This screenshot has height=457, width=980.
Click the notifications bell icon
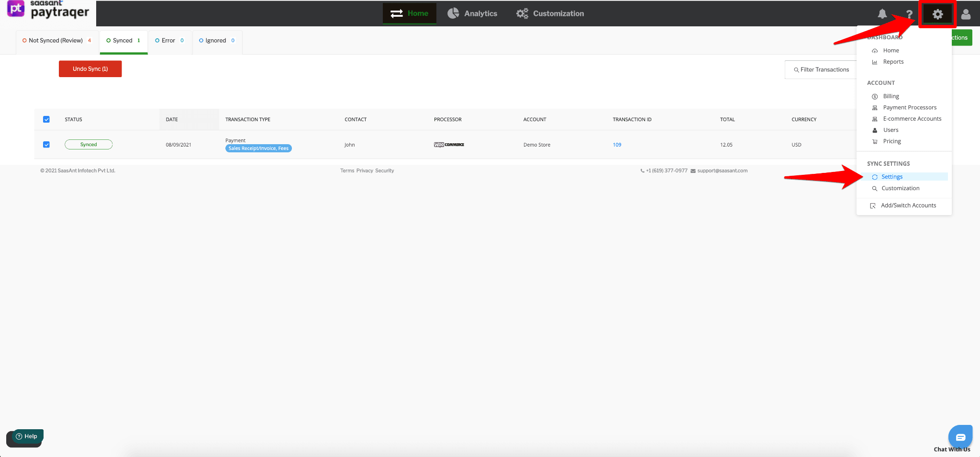point(882,14)
